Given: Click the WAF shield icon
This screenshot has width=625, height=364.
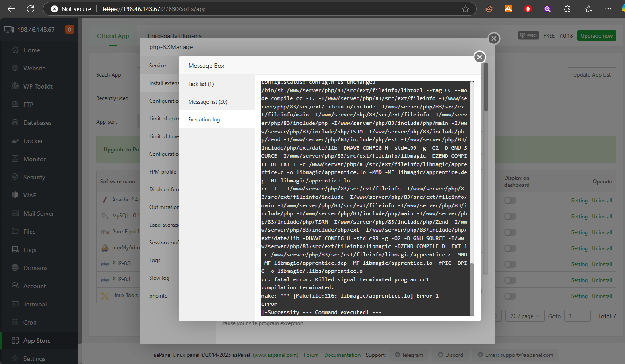Looking at the screenshot, I should pyautogui.click(x=16, y=195).
